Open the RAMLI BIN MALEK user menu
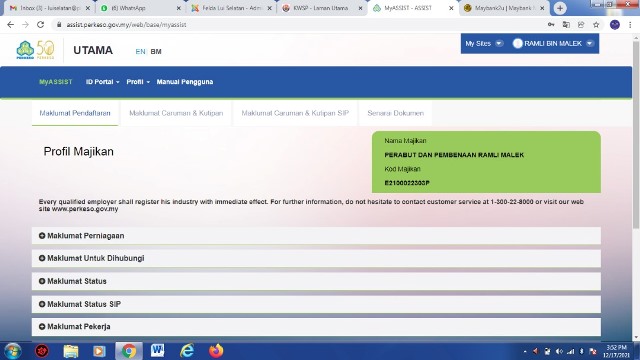Viewport: 640px width, 360px height. tap(553, 43)
